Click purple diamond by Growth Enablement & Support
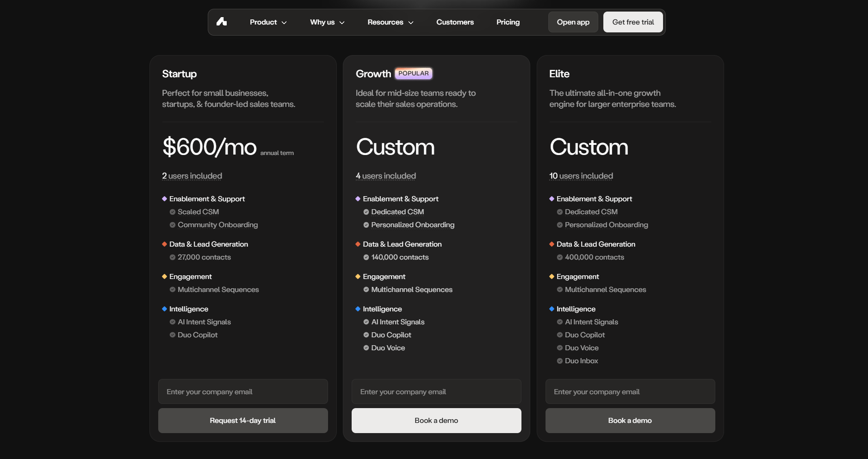 click(x=358, y=198)
